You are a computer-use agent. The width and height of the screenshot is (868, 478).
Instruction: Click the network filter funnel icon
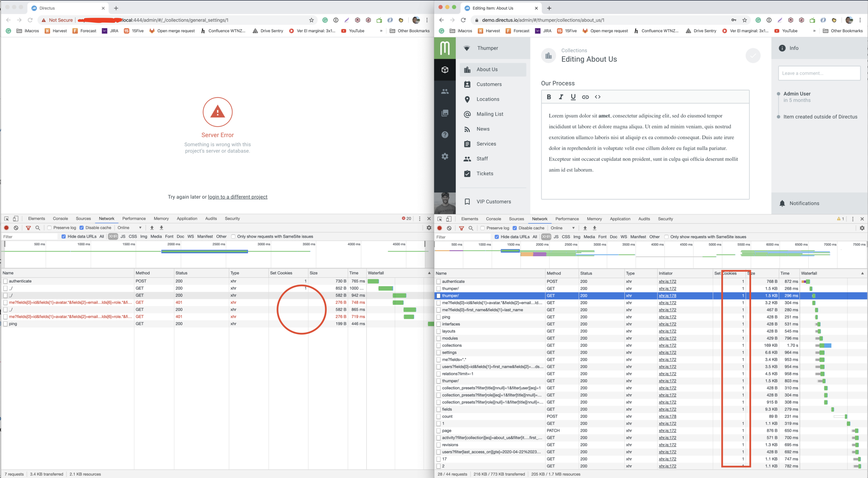pos(28,228)
